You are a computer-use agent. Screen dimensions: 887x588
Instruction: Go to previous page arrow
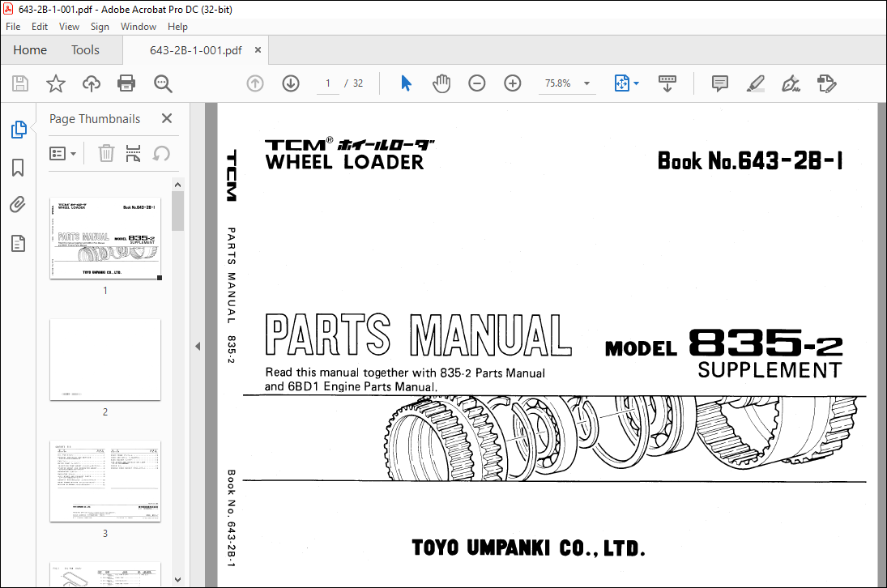255,83
